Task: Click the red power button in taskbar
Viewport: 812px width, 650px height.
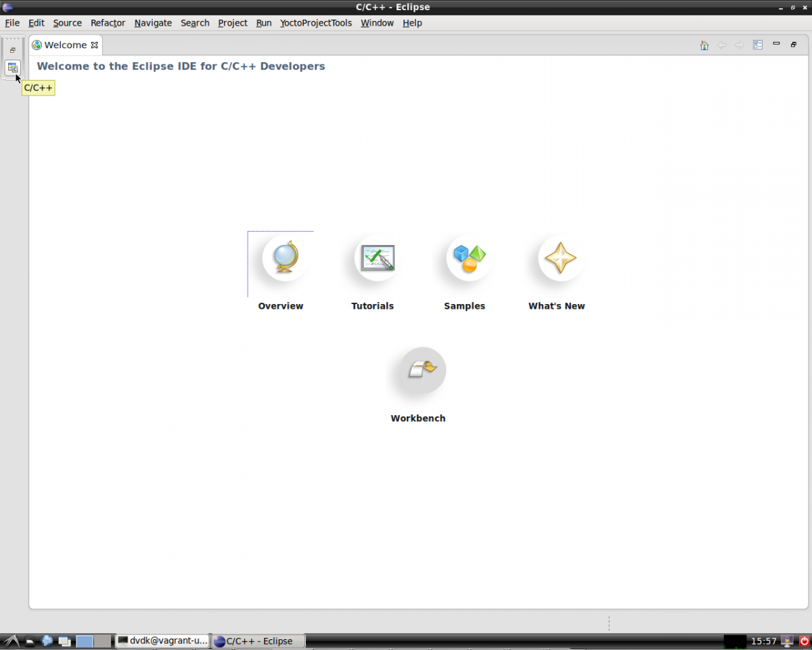Action: (805, 641)
